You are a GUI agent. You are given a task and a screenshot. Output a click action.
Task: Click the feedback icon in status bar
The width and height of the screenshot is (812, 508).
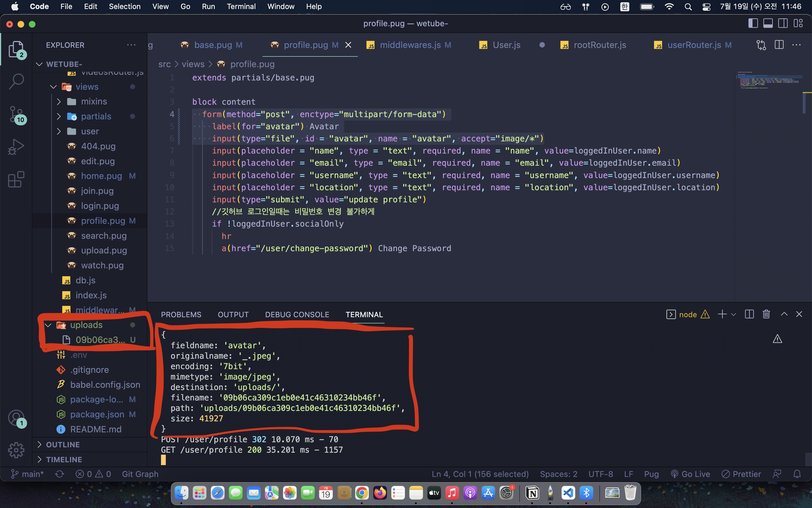777,474
